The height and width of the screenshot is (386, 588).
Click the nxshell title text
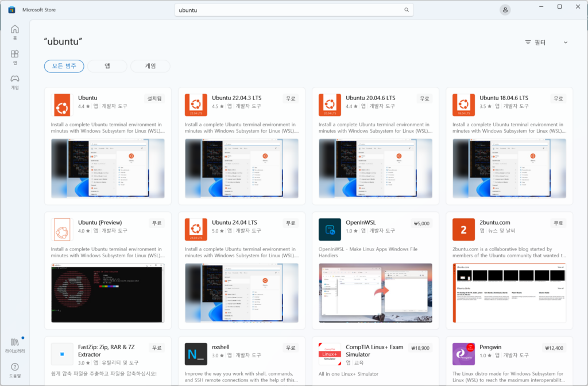tap(220, 347)
